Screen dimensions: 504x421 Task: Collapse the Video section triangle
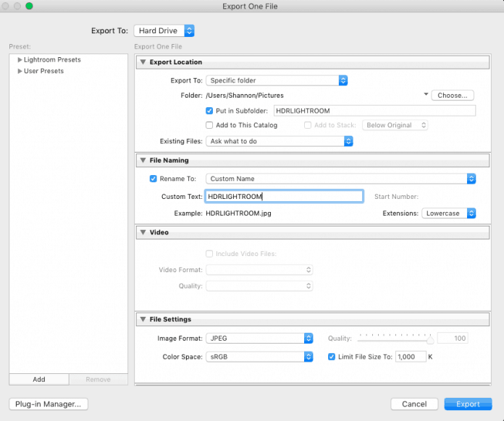[x=143, y=233]
